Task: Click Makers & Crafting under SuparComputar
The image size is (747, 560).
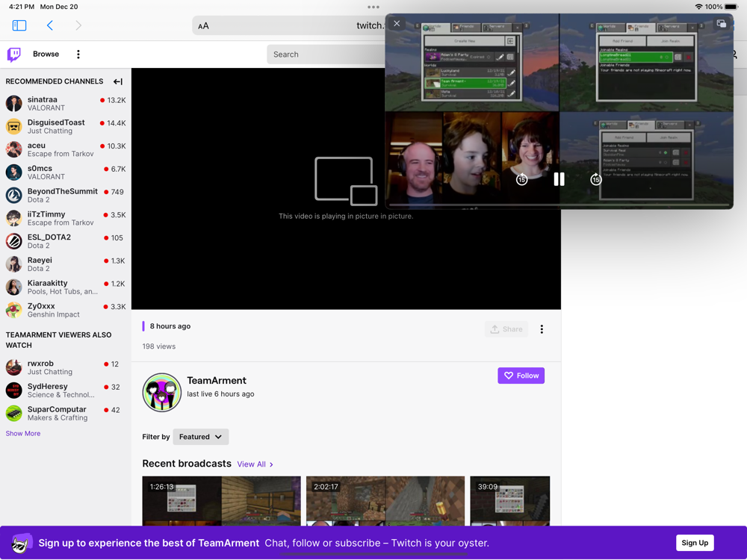Action: (x=58, y=417)
